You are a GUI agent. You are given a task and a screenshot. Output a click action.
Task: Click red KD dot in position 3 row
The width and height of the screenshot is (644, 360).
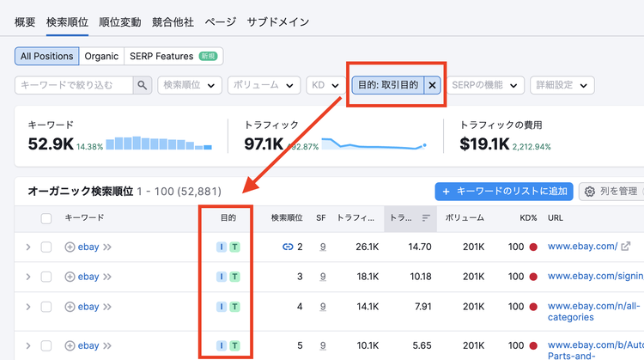[533, 277]
